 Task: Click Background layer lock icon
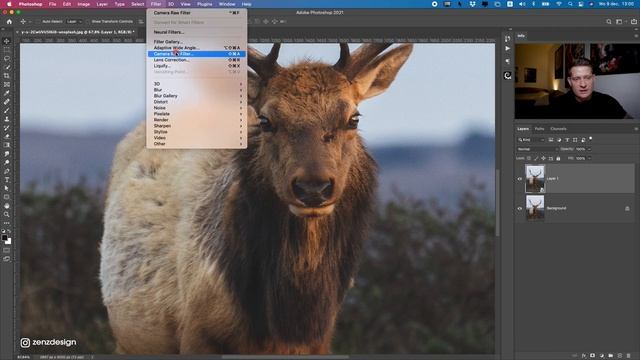tap(627, 209)
